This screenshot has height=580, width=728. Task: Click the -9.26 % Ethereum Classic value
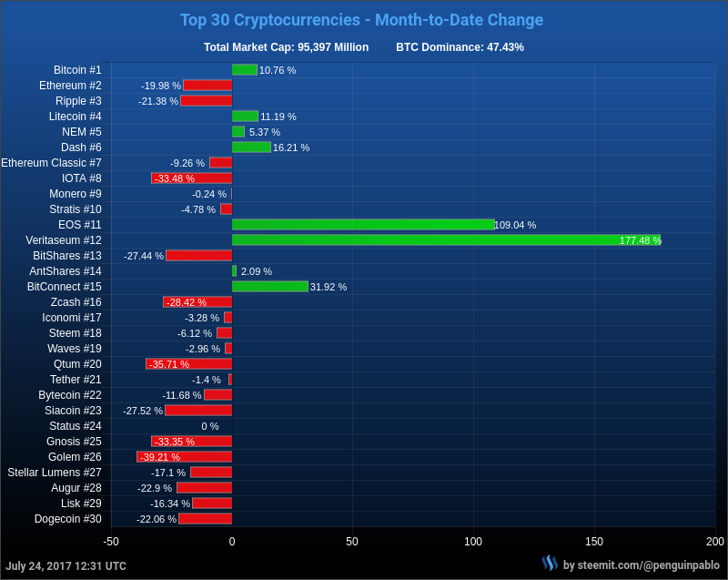pos(187,164)
